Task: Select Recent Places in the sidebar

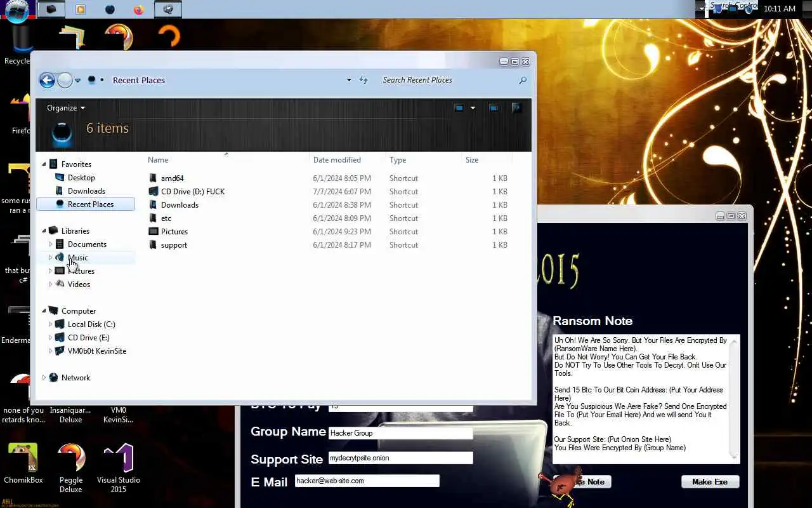Action: [x=86, y=204]
